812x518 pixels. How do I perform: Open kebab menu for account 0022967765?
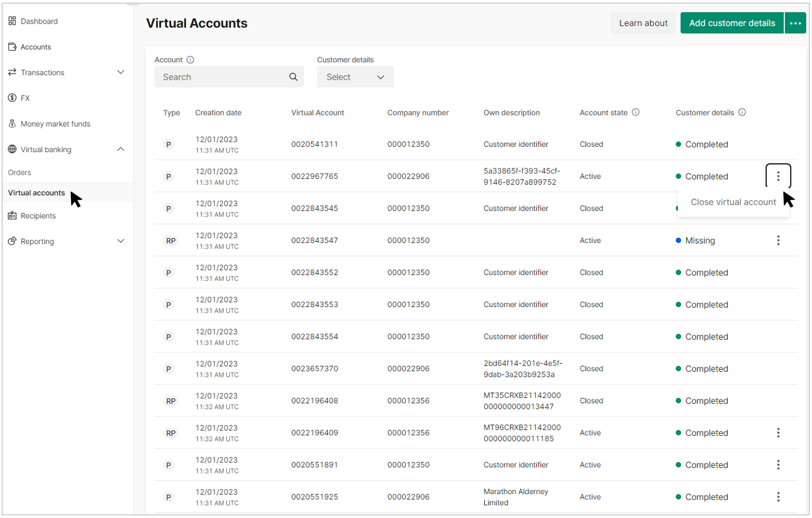(778, 176)
